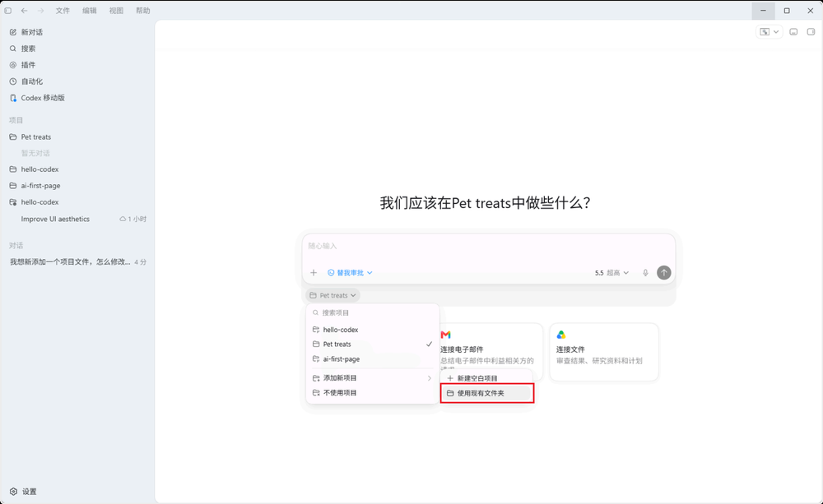Toggle the bottom panel icon at top-right
The height and width of the screenshot is (504, 823).
pyautogui.click(x=793, y=32)
